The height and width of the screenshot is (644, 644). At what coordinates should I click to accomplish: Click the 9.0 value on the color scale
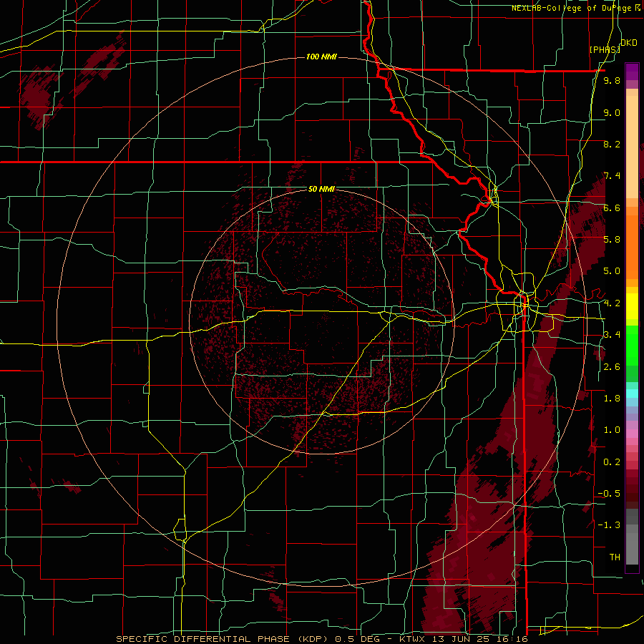click(612, 112)
